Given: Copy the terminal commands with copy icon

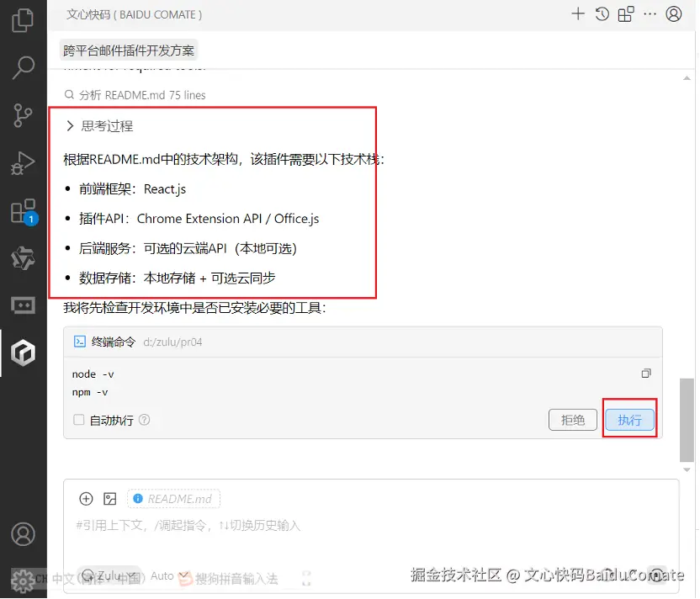Looking at the screenshot, I should click(646, 374).
